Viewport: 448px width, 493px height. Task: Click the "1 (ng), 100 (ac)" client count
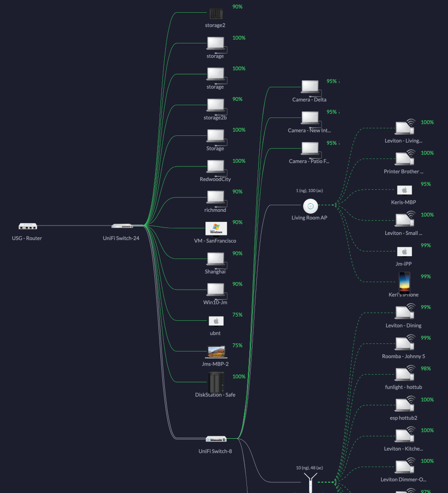(309, 191)
